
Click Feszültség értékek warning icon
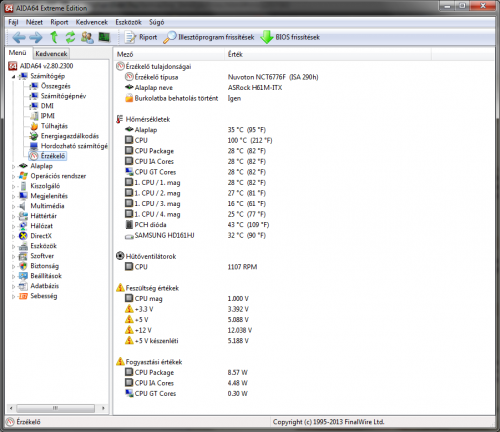click(x=120, y=288)
